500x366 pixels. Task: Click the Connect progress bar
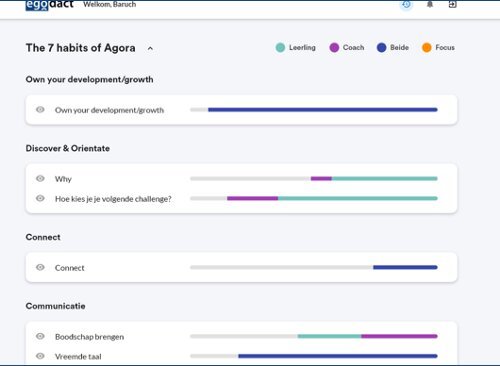click(314, 267)
